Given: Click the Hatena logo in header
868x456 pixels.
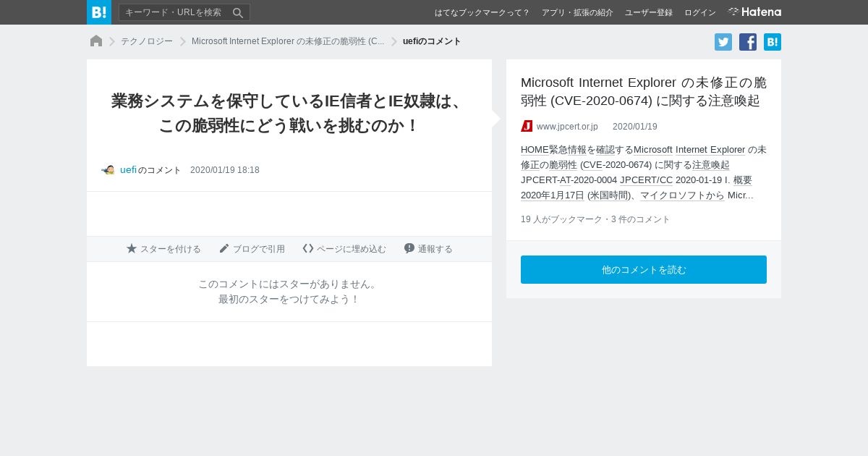Looking at the screenshot, I should click(x=754, y=12).
